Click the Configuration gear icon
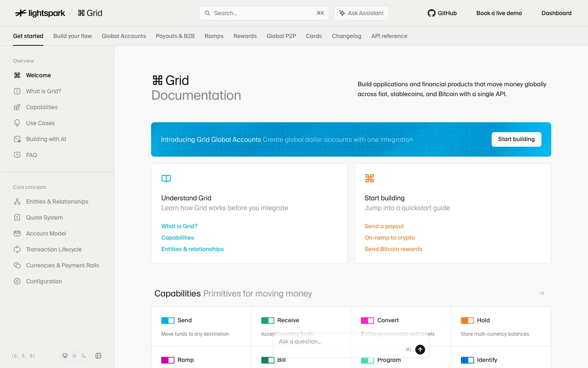Viewport: 588px width, 368px height. point(17,281)
